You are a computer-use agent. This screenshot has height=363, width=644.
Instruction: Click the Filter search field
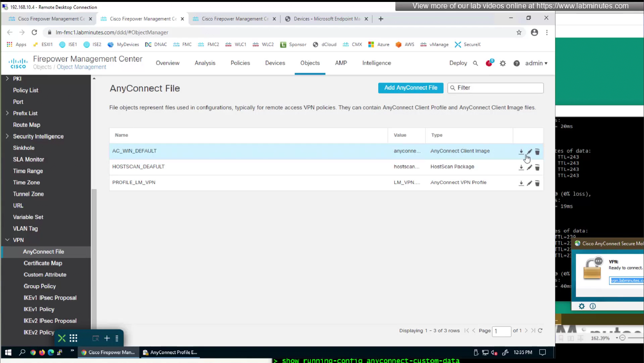tap(498, 88)
